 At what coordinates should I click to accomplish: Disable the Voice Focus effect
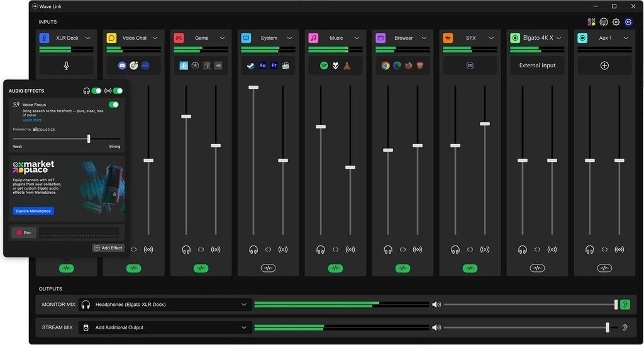point(114,105)
